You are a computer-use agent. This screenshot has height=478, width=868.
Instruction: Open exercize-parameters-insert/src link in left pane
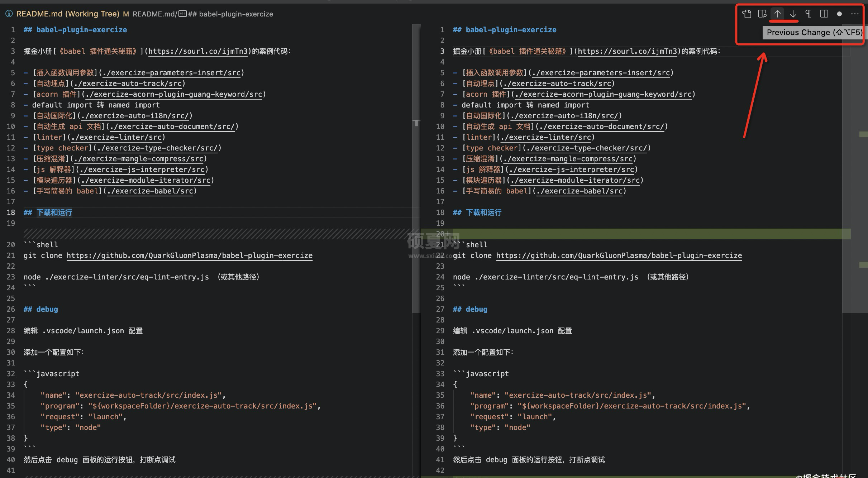click(x=171, y=73)
